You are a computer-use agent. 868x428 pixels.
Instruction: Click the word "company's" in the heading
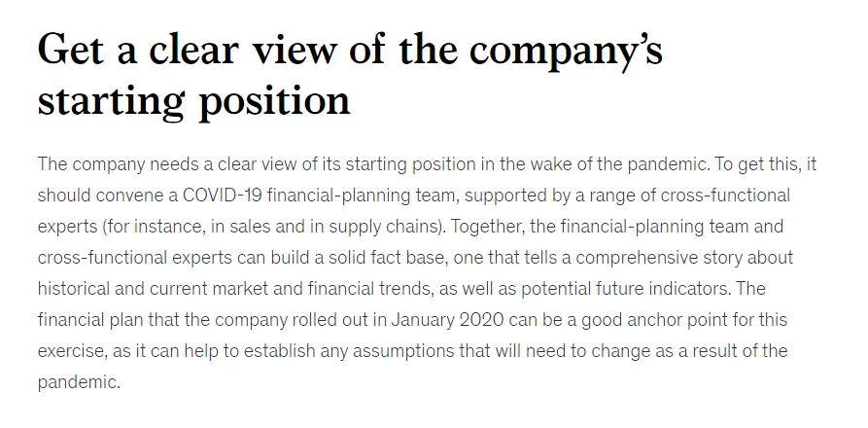coord(566,50)
